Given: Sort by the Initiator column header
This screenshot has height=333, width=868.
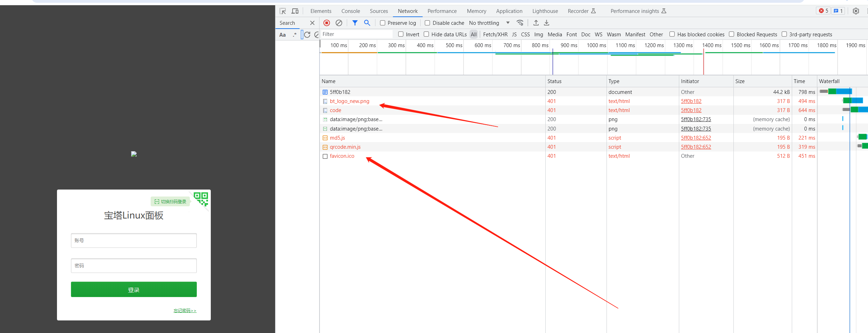Looking at the screenshot, I should coord(706,81).
